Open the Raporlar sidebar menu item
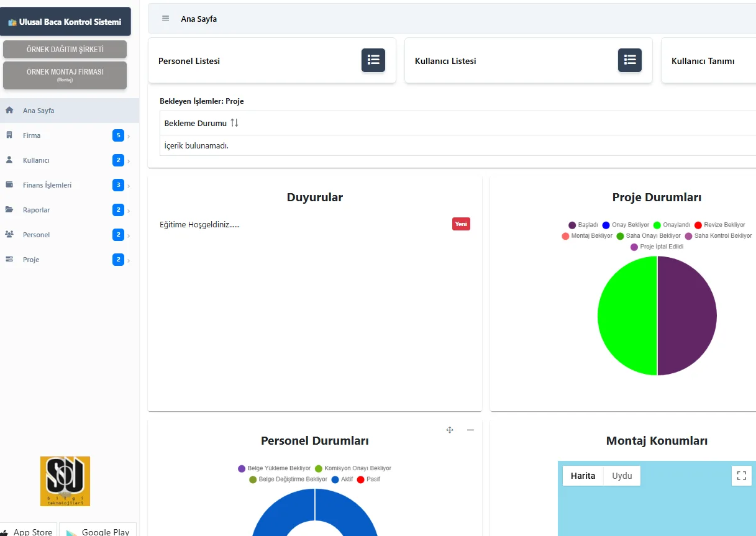Screen dimensions: 756x536 (x=70, y=210)
